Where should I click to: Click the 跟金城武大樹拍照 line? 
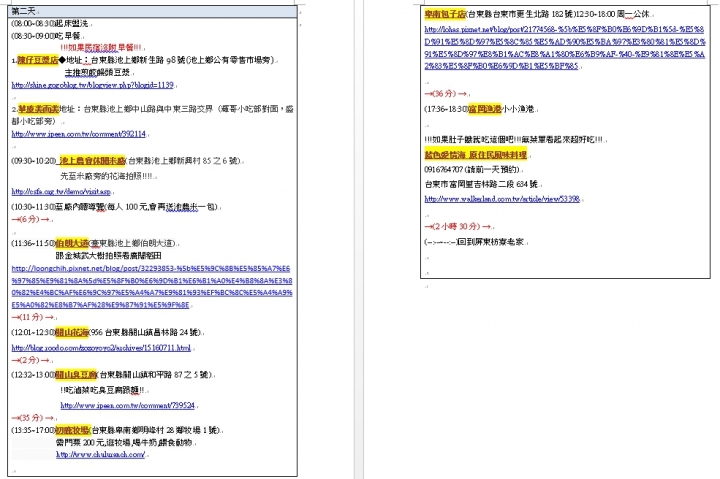[108, 256]
